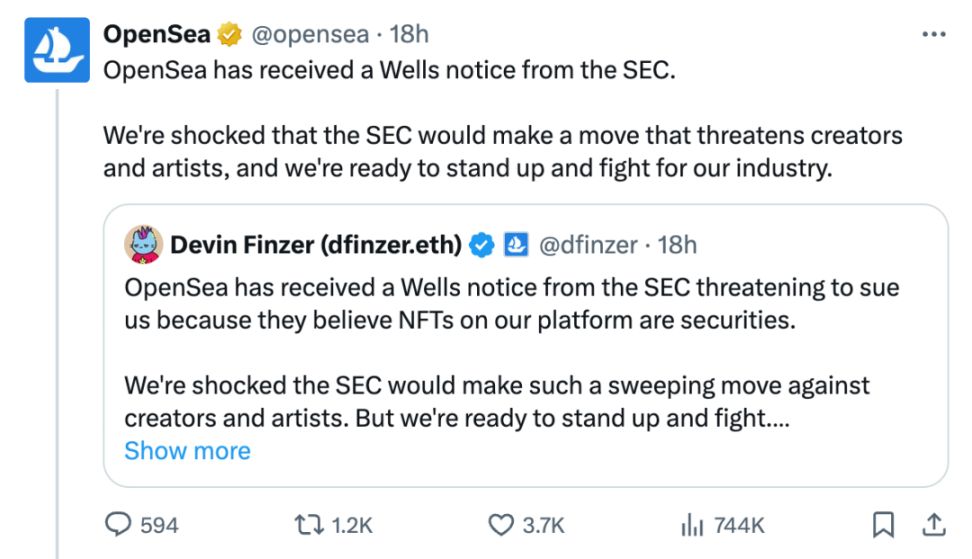
Task: Like the tweet with 3.7K likes
Action: [500, 524]
